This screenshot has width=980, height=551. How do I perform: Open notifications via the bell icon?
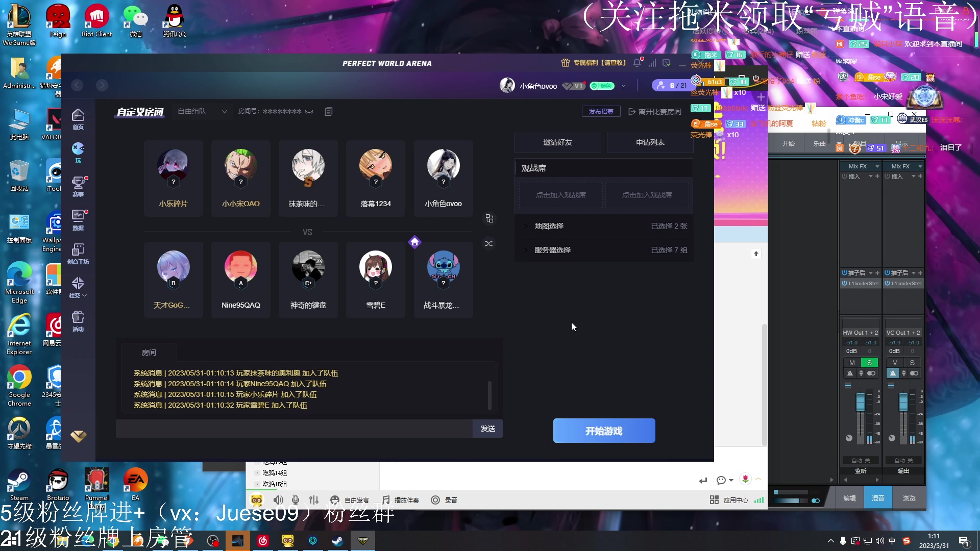[636, 63]
